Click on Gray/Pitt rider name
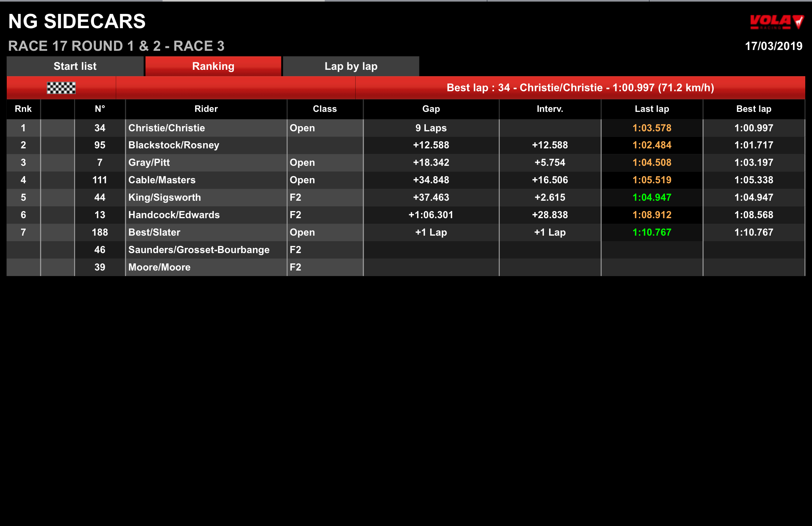812x526 pixels. tap(149, 163)
